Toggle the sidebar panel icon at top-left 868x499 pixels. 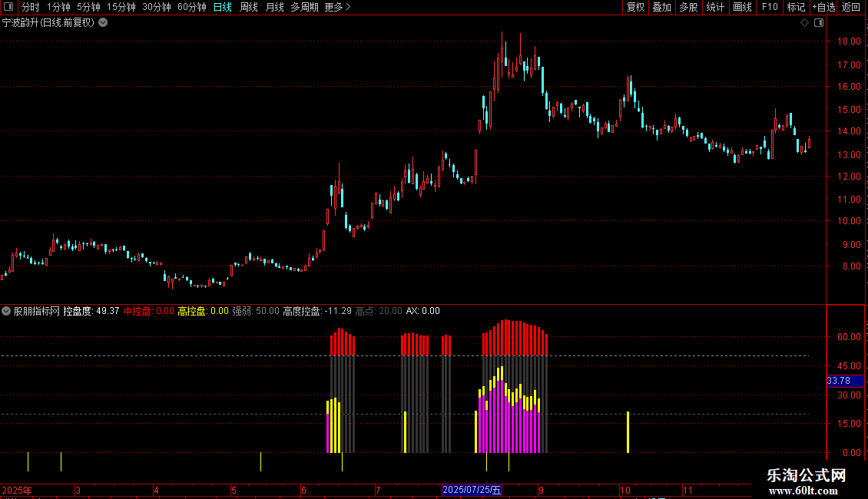[8, 7]
